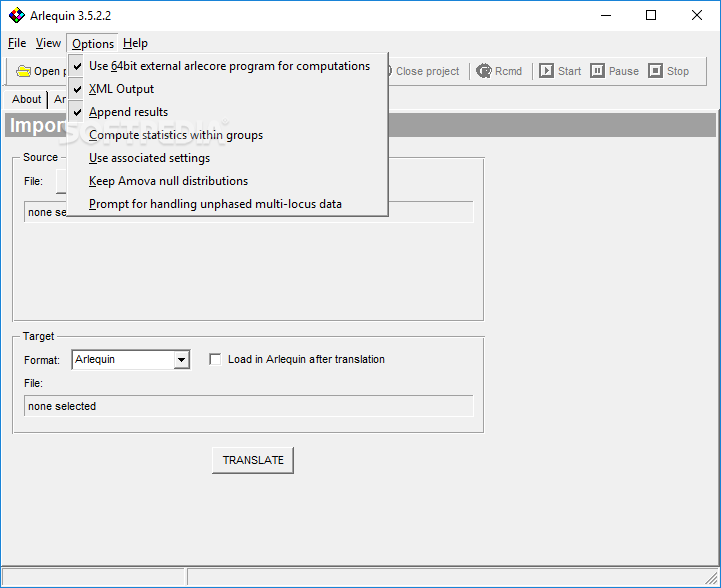Open the View menu

[x=48, y=43]
